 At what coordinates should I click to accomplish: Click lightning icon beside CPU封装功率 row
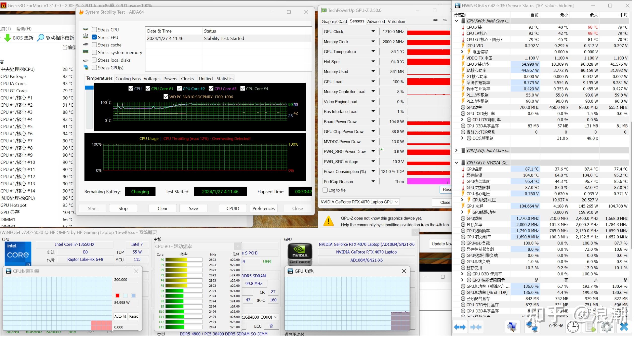[463, 64]
